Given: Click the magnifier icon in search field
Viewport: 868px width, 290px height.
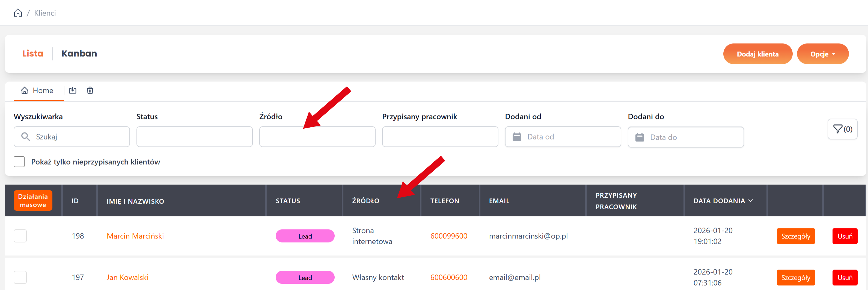Looking at the screenshot, I should coord(26,137).
